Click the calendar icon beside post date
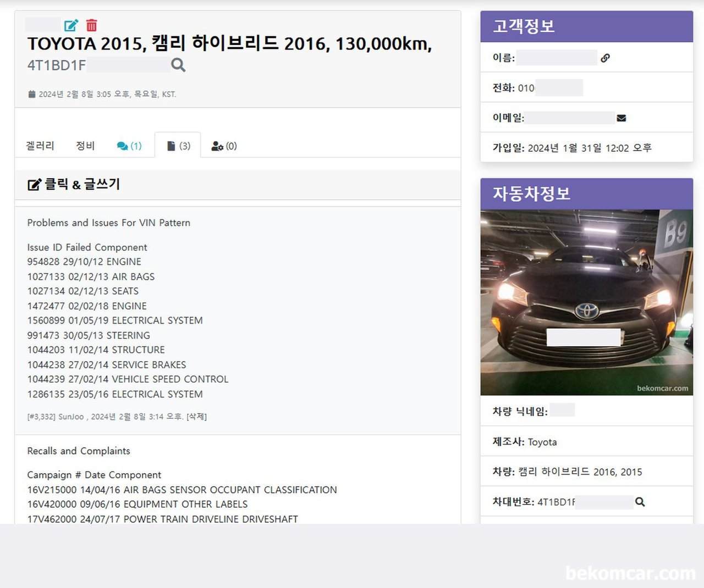The image size is (704, 588). pyautogui.click(x=32, y=94)
